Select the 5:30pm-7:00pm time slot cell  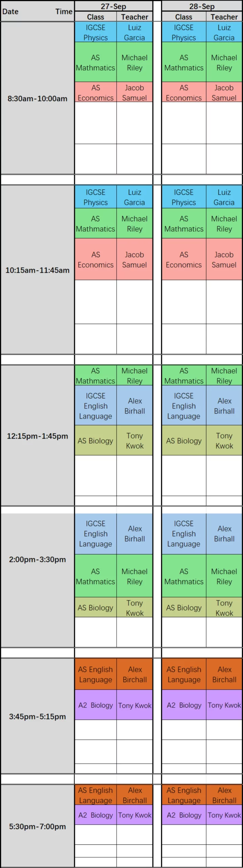(37, 826)
